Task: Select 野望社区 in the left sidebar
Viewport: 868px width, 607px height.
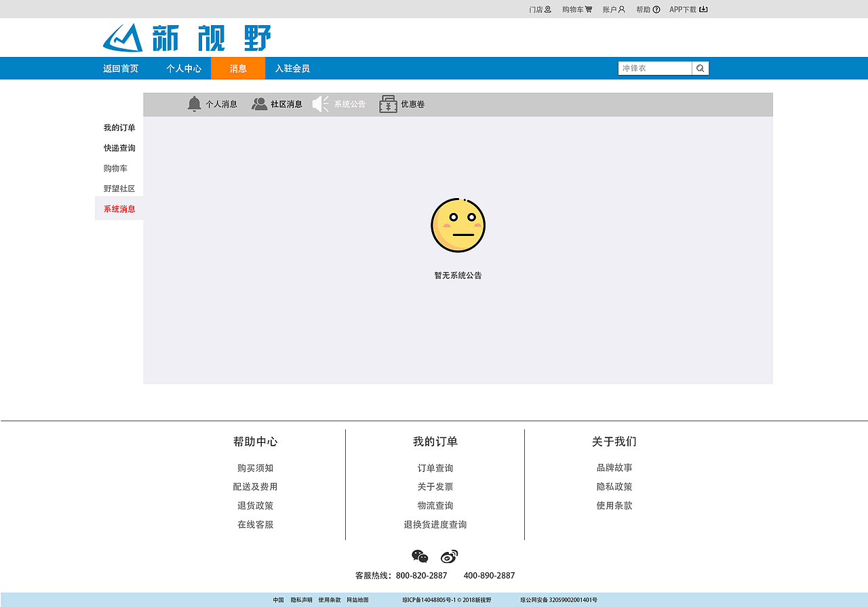Action: [x=120, y=189]
